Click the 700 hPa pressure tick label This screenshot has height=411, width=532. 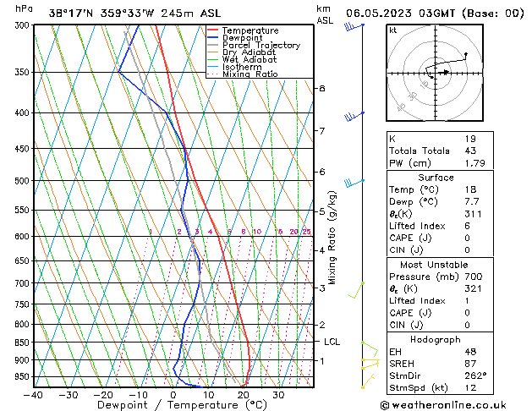point(24,283)
